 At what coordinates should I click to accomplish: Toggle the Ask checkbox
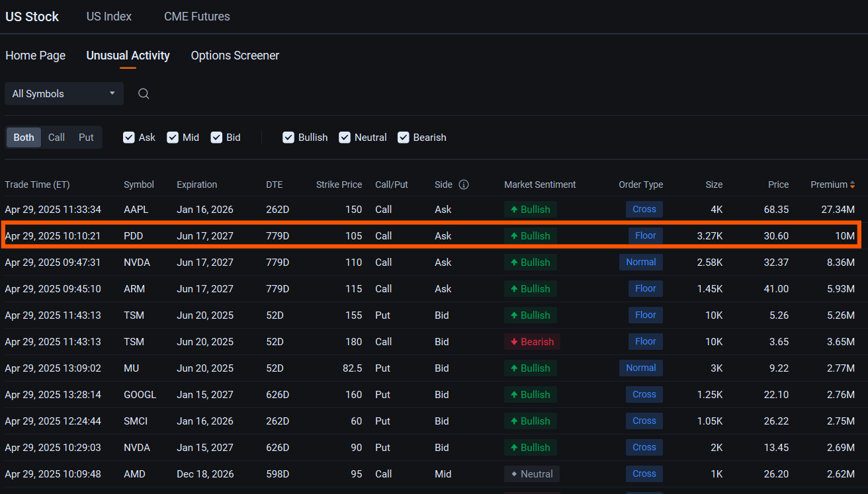click(x=129, y=138)
